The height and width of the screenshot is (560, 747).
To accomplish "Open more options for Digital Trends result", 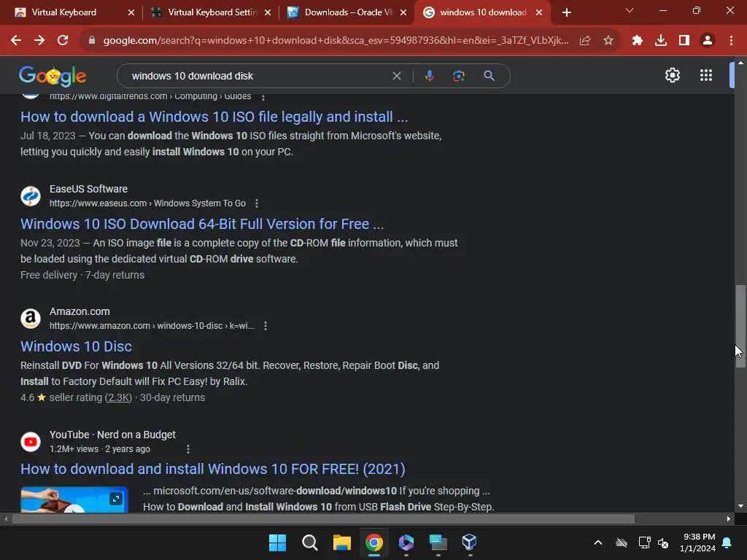I will 263,97.
